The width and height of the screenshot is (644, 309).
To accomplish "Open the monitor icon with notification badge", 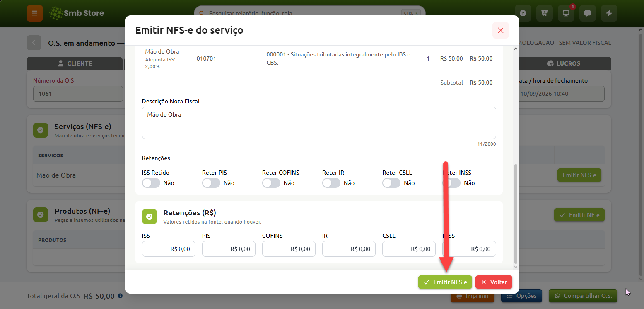I will (x=566, y=13).
